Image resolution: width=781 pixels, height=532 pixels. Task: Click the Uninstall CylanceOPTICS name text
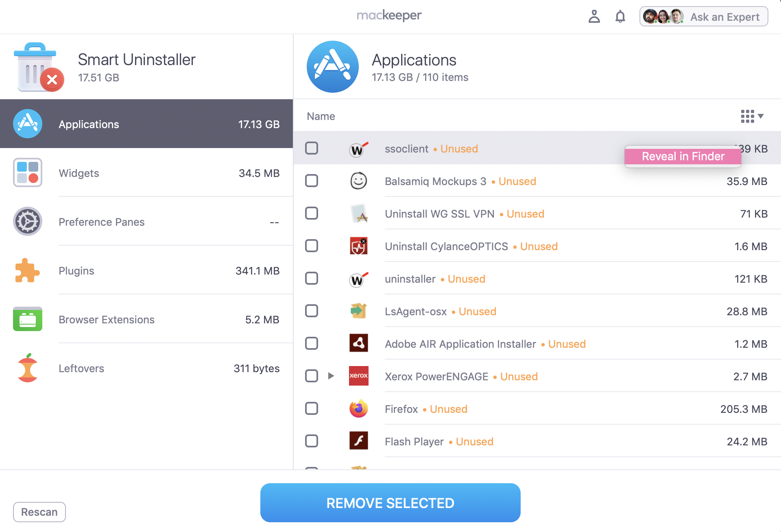[446, 246]
